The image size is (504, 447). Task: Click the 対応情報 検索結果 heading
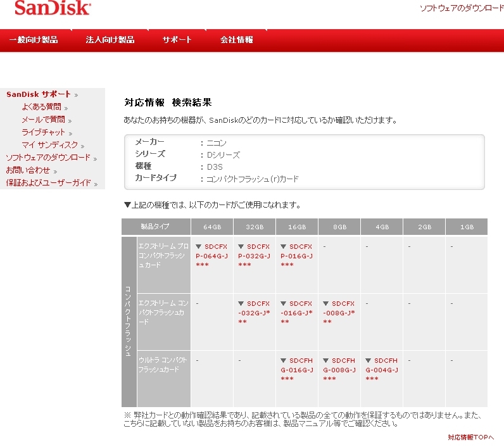pos(168,103)
